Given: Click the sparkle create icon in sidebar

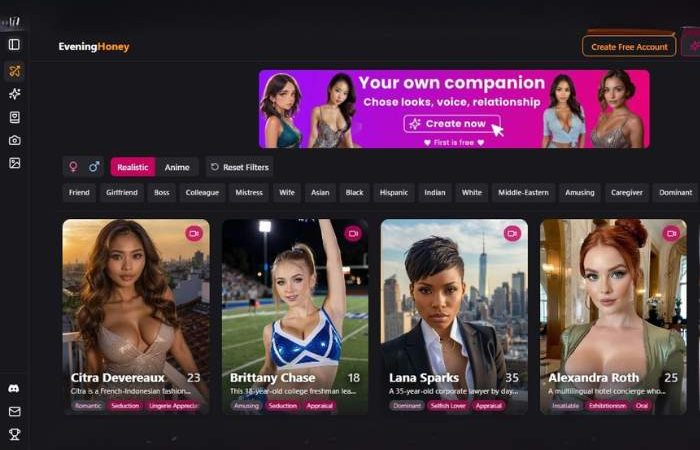Looking at the screenshot, I should [x=14, y=94].
